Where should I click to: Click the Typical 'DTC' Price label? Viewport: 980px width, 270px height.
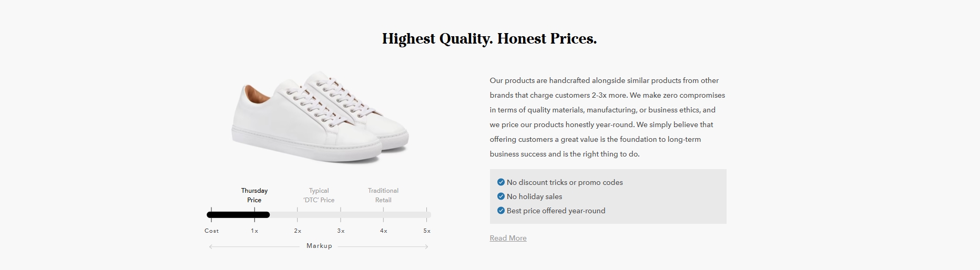319,195
